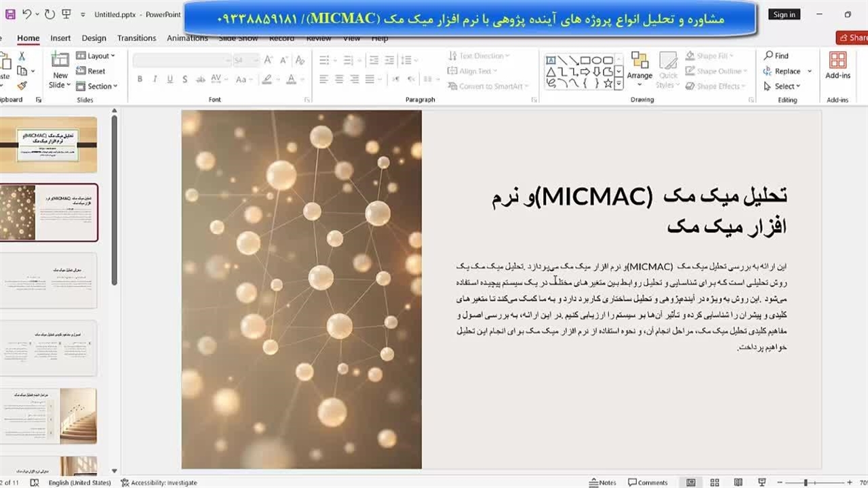This screenshot has height=488, width=868.
Task: Click the Sign in button
Action: pos(784,14)
